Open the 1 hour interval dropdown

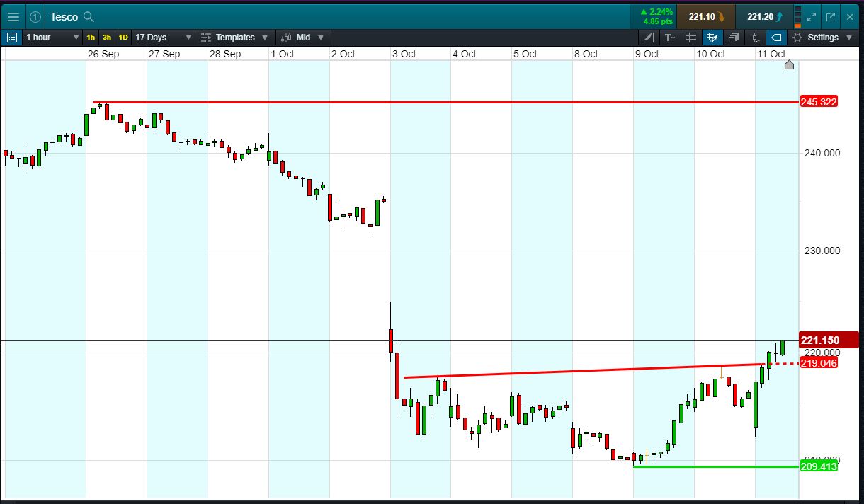coord(52,37)
